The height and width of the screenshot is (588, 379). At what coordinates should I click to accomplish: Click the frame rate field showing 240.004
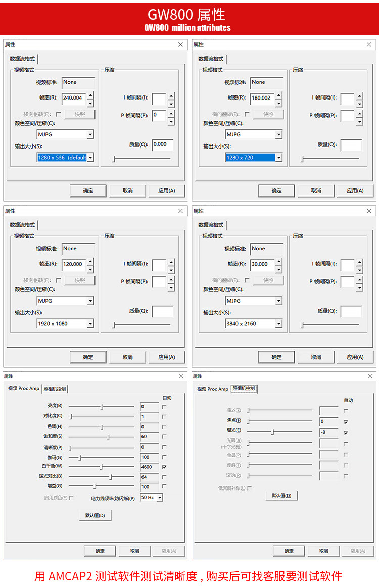(74, 98)
